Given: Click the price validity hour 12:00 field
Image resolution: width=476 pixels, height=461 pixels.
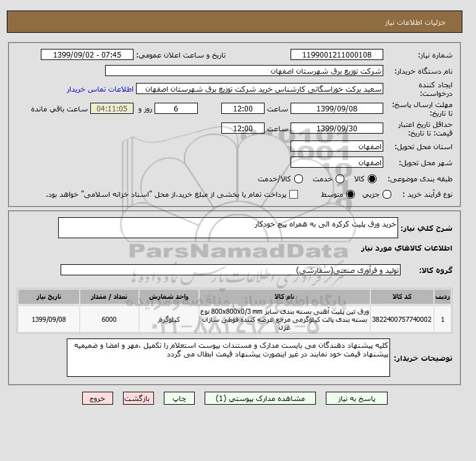Looking at the screenshot, I should pyautogui.click(x=243, y=128).
